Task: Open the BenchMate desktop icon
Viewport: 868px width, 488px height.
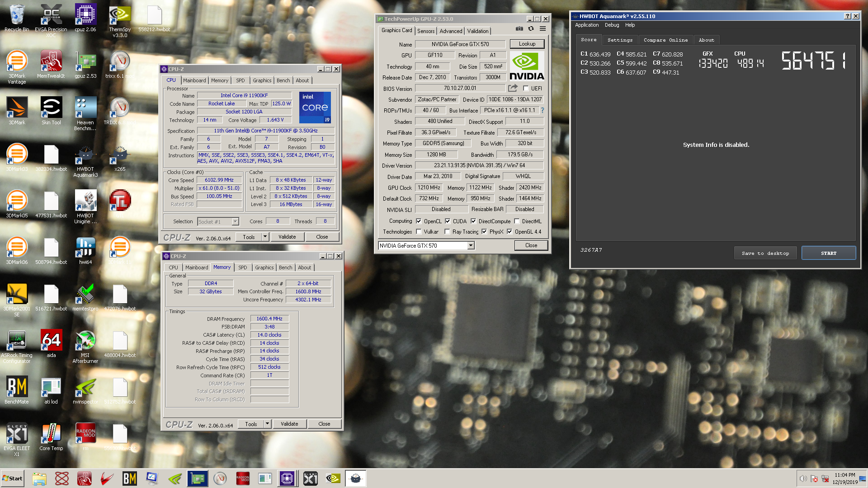Action: click(17, 390)
